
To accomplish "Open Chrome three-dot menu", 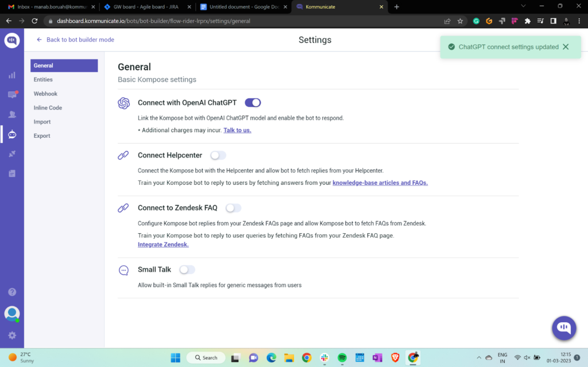I will pyautogui.click(x=579, y=21).
